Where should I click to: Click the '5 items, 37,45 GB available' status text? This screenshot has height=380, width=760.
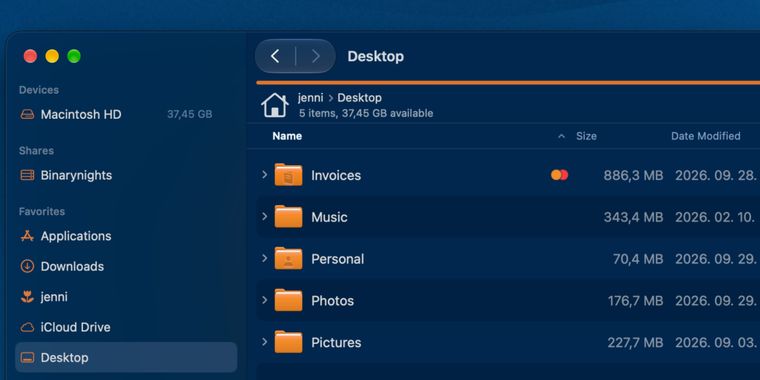coord(366,113)
